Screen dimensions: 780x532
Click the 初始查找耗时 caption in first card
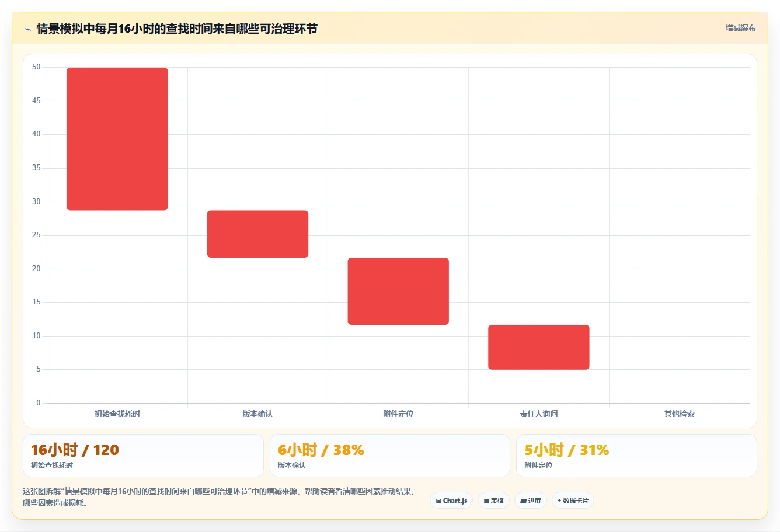click(52, 466)
